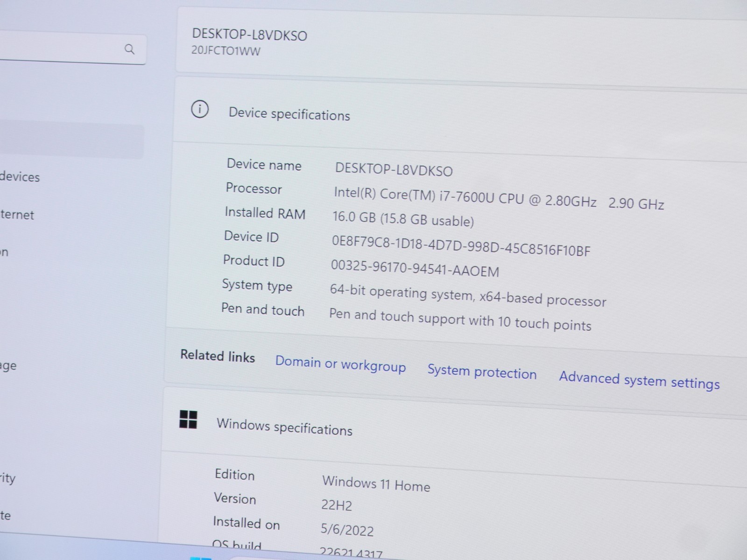The image size is (747, 560).
Task: Open the sidebar item ending in "devices"
Action: coord(20,177)
